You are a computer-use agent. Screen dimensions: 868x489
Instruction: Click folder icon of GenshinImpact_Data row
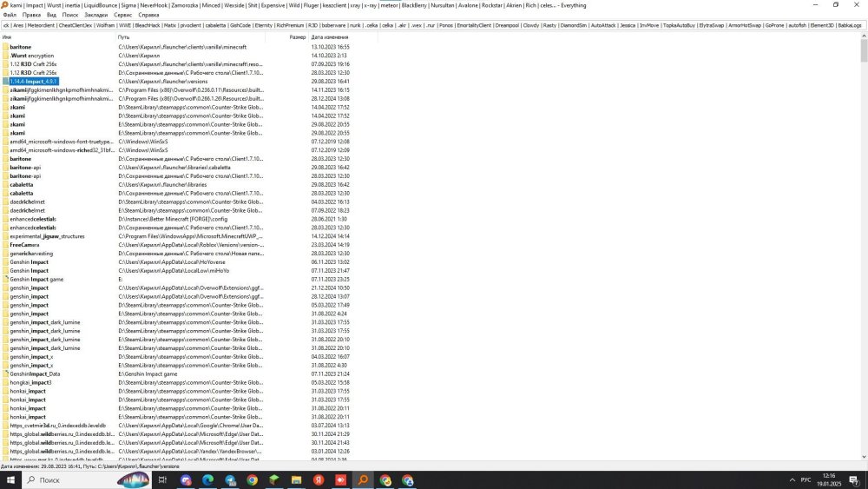point(5,373)
